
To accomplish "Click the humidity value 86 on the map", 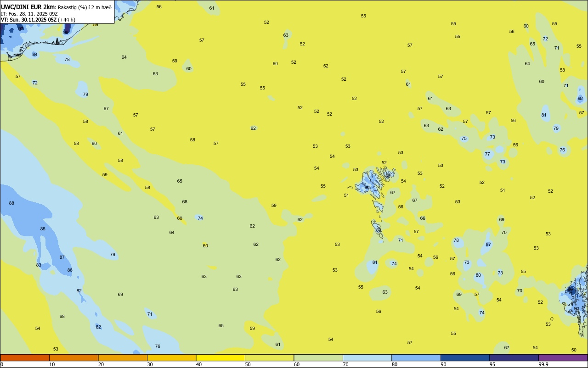I will 70,270.
